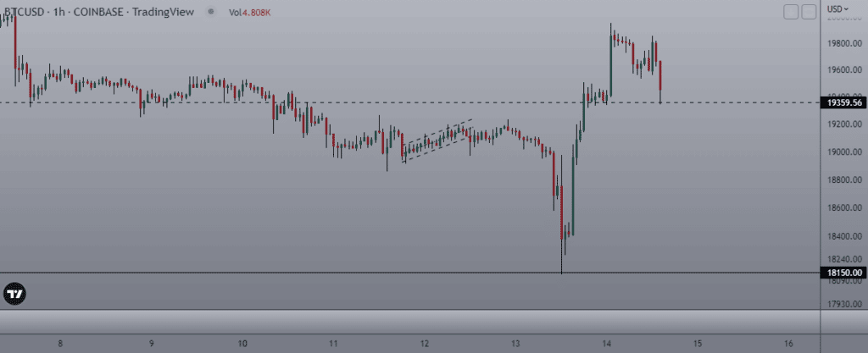Click date 12 on the time axis
Image resolution: width=868 pixels, height=353 pixels.
coord(425,343)
